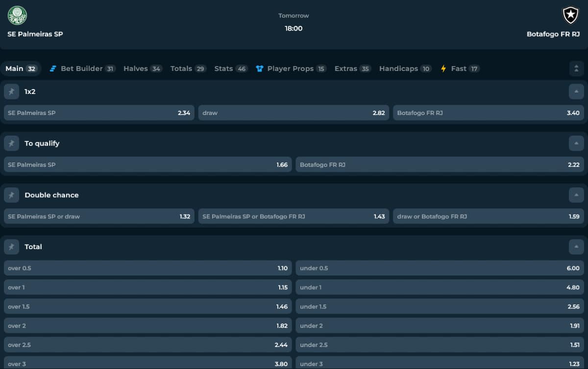
Task: Pin the Double chance market
Action: (x=11, y=195)
